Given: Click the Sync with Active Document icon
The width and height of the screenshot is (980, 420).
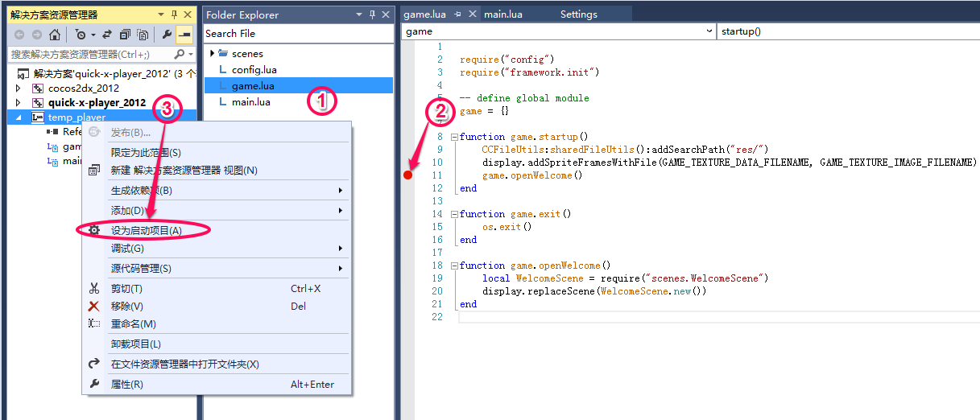Looking at the screenshot, I should click(108, 35).
